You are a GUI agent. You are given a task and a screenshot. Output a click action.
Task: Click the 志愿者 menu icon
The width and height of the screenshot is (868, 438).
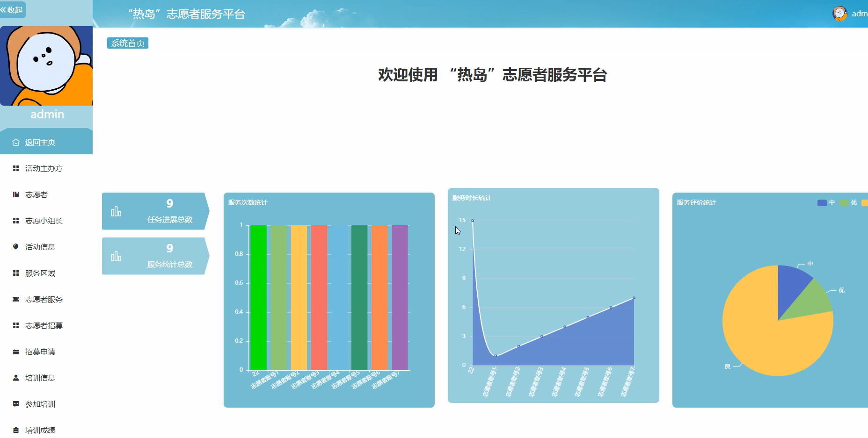(x=15, y=194)
